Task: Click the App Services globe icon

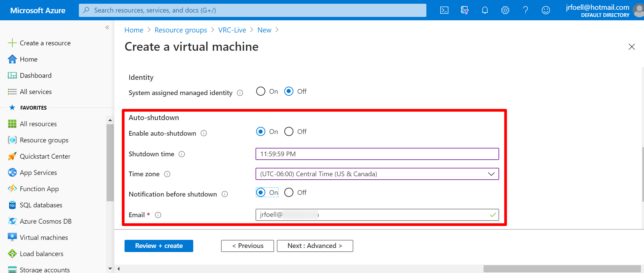Action: (12, 173)
